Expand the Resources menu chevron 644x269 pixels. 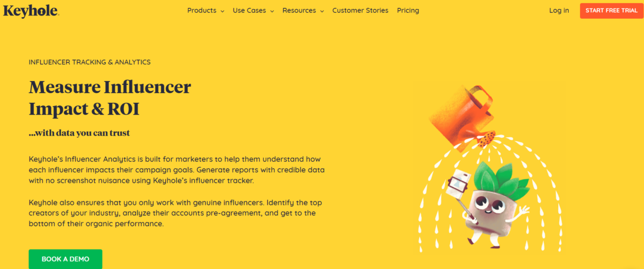pyautogui.click(x=321, y=11)
